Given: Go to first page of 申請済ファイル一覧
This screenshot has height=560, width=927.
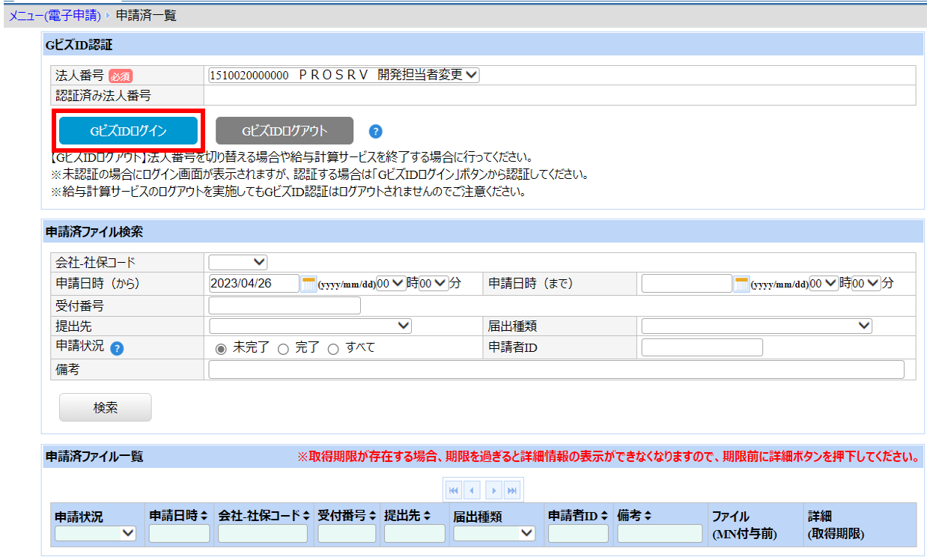Looking at the screenshot, I should (x=453, y=490).
